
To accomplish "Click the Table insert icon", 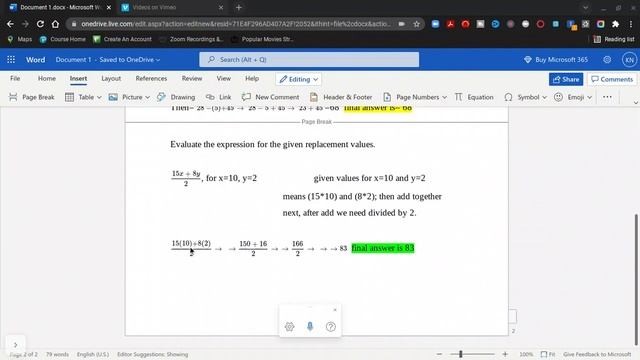I will pyautogui.click(x=69, y=97).
